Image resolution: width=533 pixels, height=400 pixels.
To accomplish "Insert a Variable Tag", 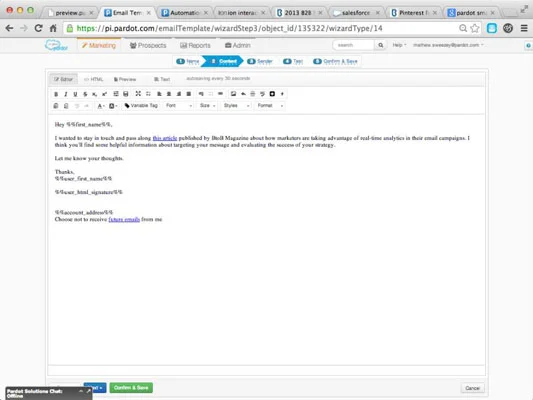I will [x=141, y=106].
